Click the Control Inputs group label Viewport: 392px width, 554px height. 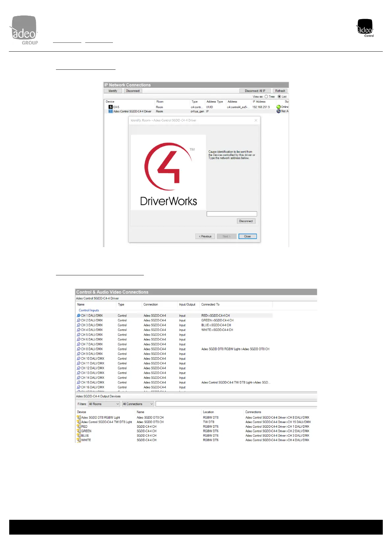point(89,310)
